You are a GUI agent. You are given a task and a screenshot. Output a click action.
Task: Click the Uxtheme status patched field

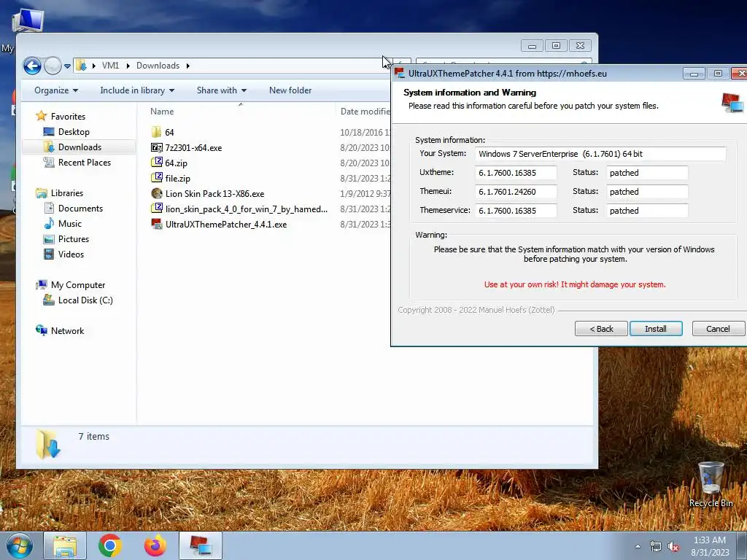(x=647, y=173)
